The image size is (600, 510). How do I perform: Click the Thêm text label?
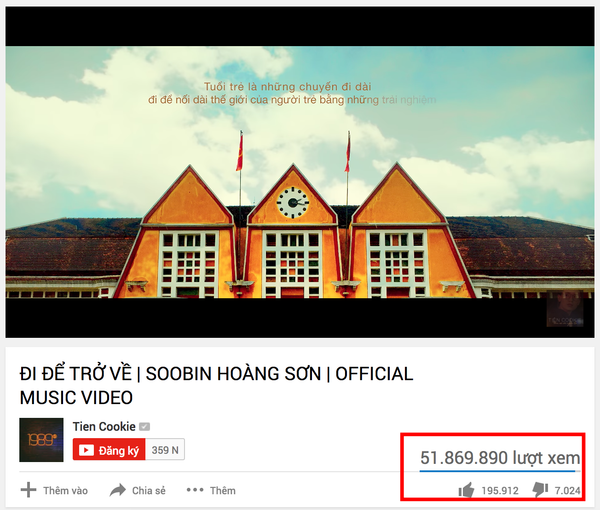coord(223,490)
